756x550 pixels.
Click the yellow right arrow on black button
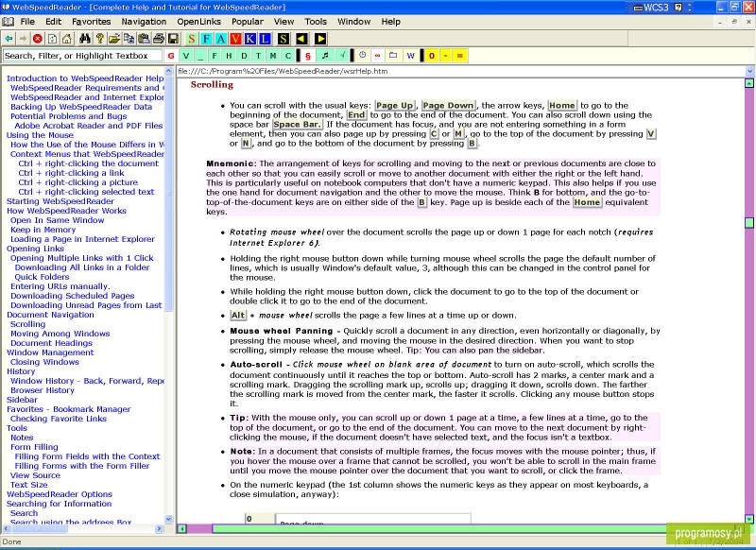320,39
